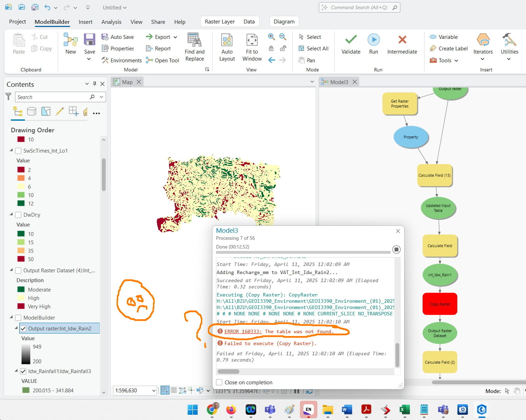Image resolution: width=526 pixels, height=420 pixels.
Task: Open the map scale dropdown
Action: pyautogui.click(x=154, y=391)
